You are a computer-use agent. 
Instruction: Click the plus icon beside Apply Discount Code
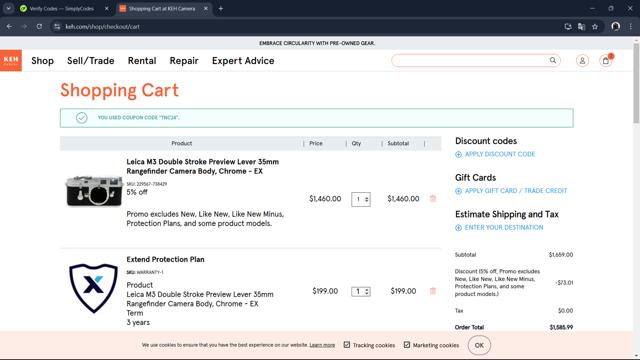tap(458, 154)
